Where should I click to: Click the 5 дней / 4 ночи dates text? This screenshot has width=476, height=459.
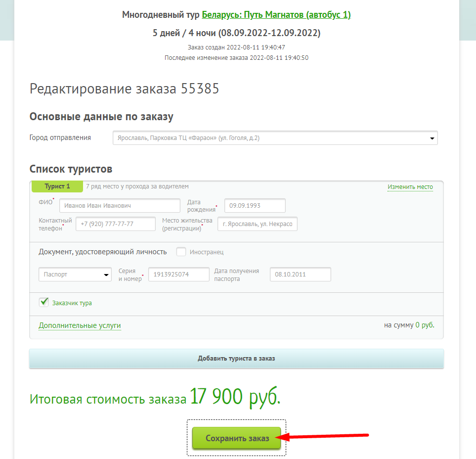[x=236, y=33]
